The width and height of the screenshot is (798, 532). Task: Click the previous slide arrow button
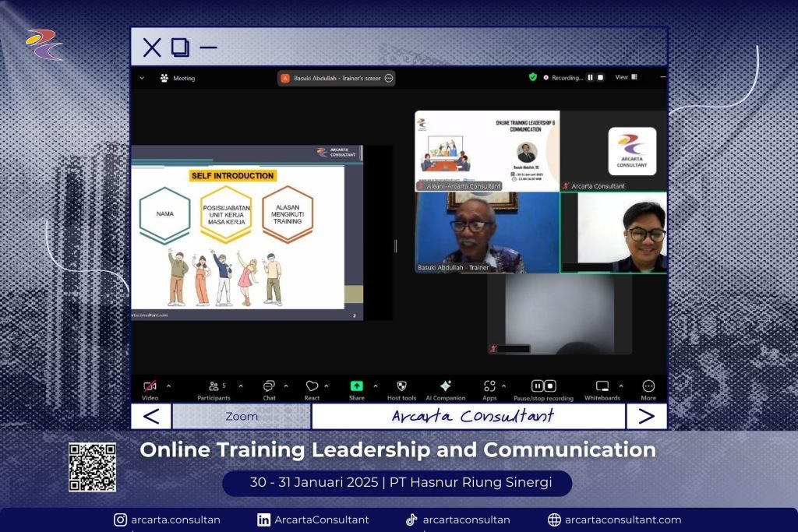pyautogui.click(x=151, y=417)
